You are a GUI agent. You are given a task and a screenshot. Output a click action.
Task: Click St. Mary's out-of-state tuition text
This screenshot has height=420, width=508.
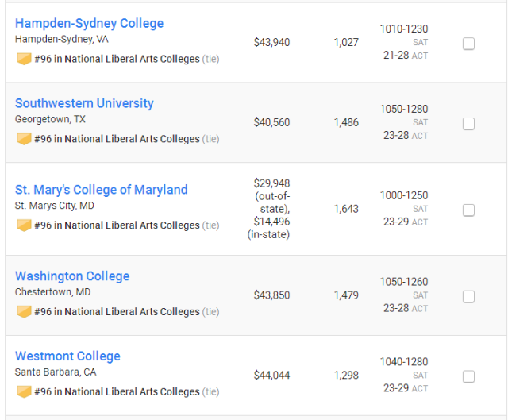(272, 196)
